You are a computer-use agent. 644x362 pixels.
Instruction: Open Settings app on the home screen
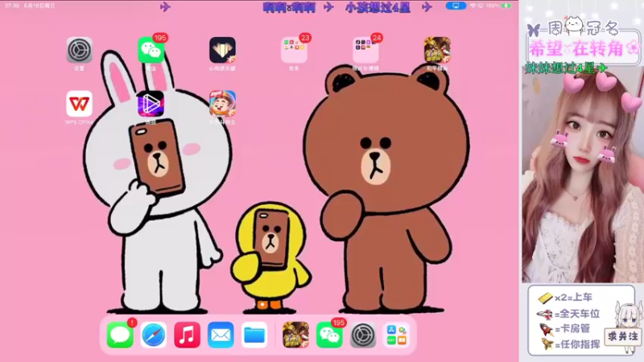click(79, 50)
